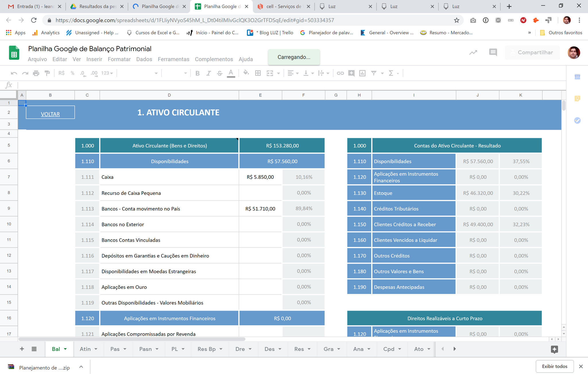Screen dimensions: 588x376
Task: Open the downloaded zip file options chevron
Action: 81,367
